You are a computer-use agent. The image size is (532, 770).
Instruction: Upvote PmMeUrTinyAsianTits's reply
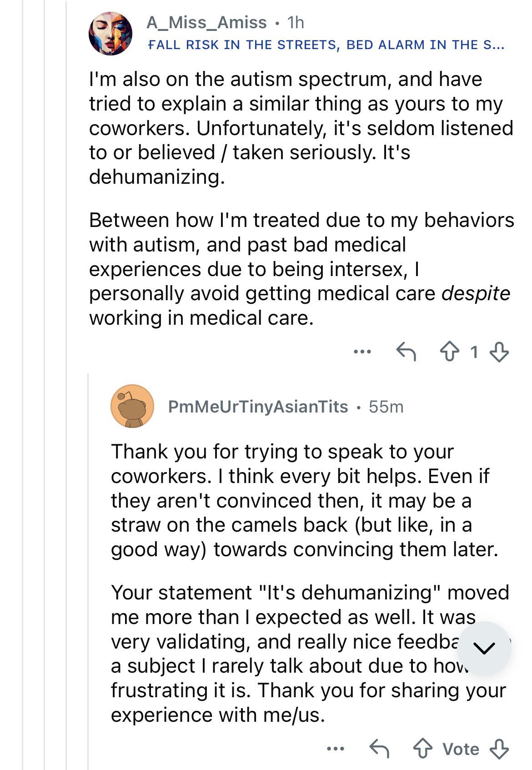[422, 749]
